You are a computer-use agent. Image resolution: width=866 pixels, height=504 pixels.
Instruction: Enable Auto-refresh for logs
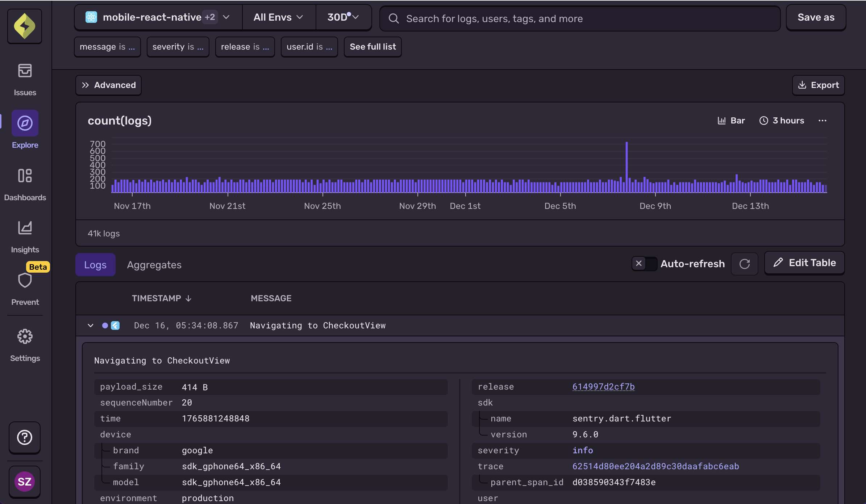[x=644, y=264]
